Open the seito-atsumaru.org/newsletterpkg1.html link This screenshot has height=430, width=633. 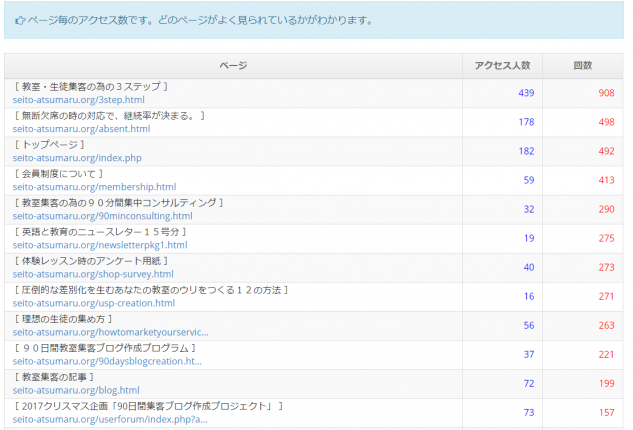click(100, 245)
